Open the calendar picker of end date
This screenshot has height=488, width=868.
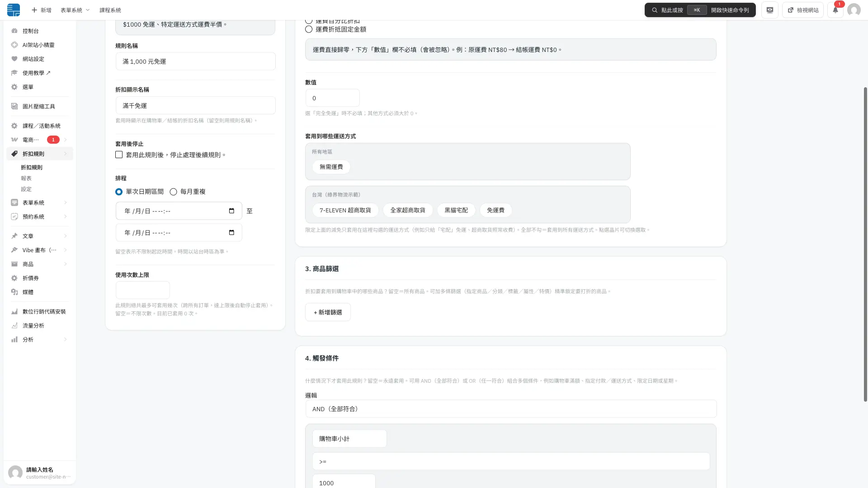[231, 233]
